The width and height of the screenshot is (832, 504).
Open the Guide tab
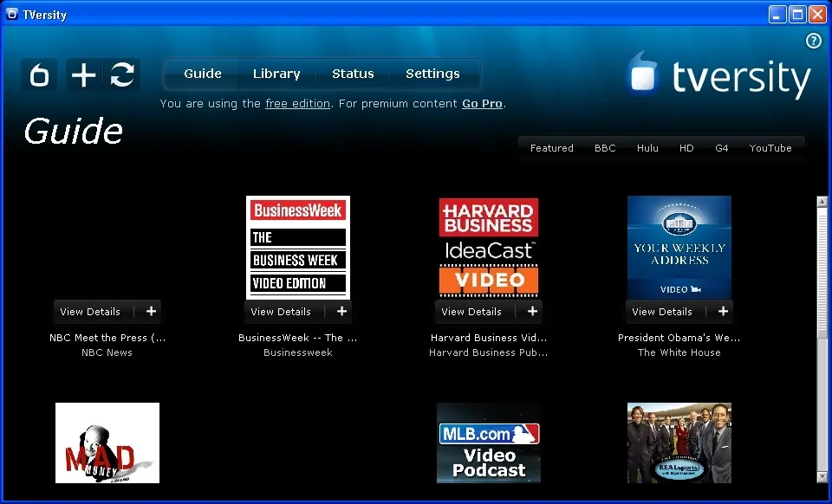pos(203,74)
